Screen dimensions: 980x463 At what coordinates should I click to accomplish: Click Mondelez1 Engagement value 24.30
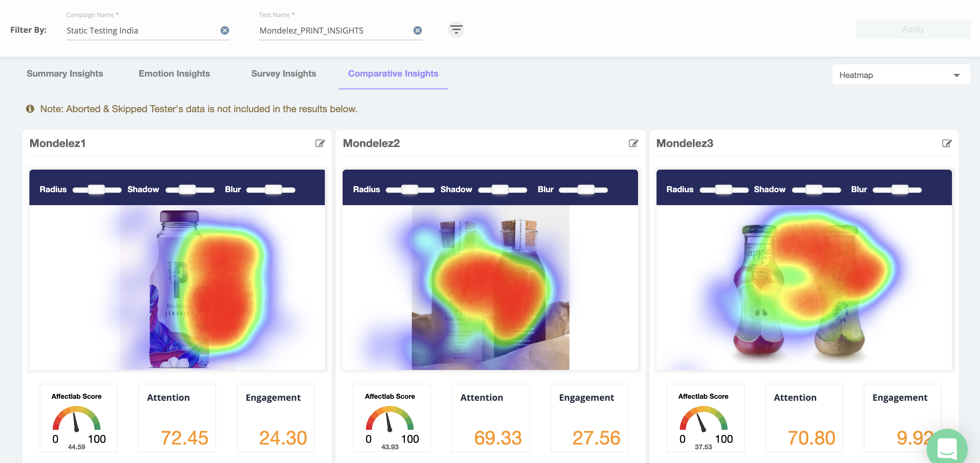click(283, 438)
